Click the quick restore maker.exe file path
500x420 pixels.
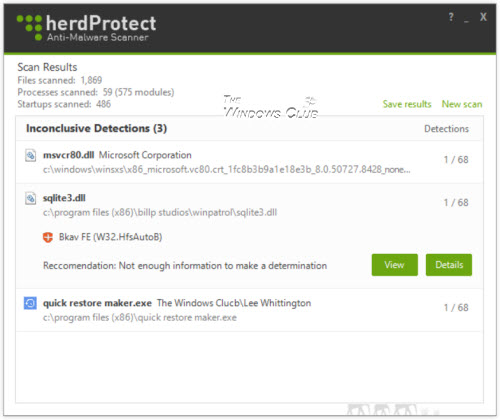pos(140,317)
